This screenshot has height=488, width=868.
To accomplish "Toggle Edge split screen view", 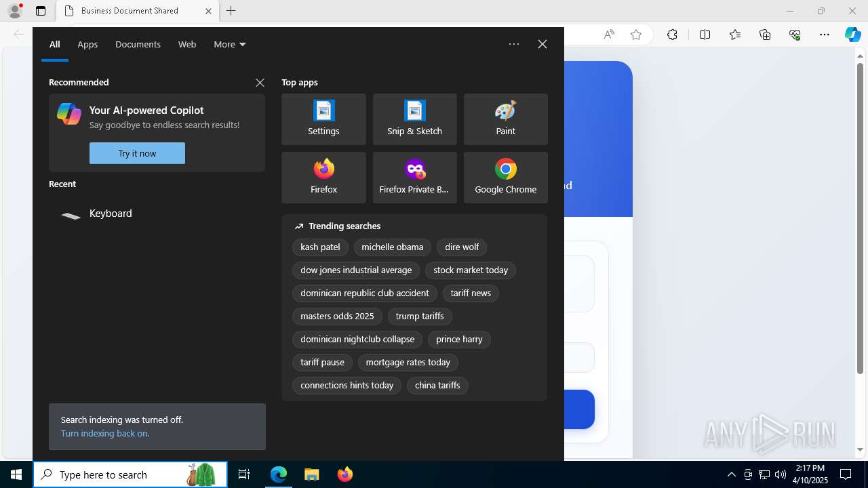I will (x=705, y=35).
